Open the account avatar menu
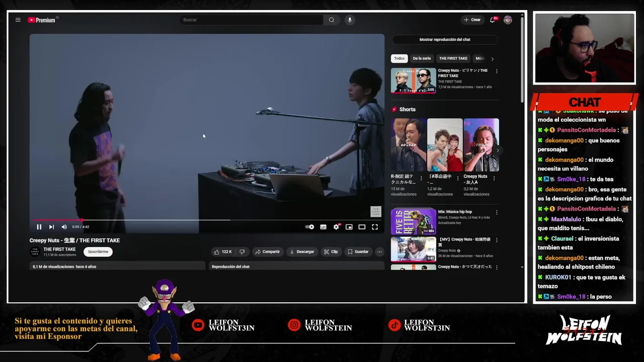 tap(508, 20)
